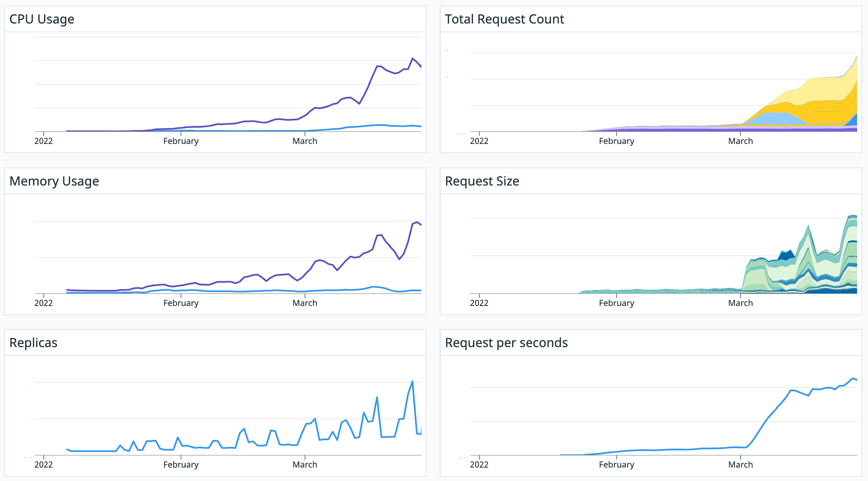The image size is (868, 481).
Task: Open the Total Request Count panel title
Action: (x=504, y=19)
